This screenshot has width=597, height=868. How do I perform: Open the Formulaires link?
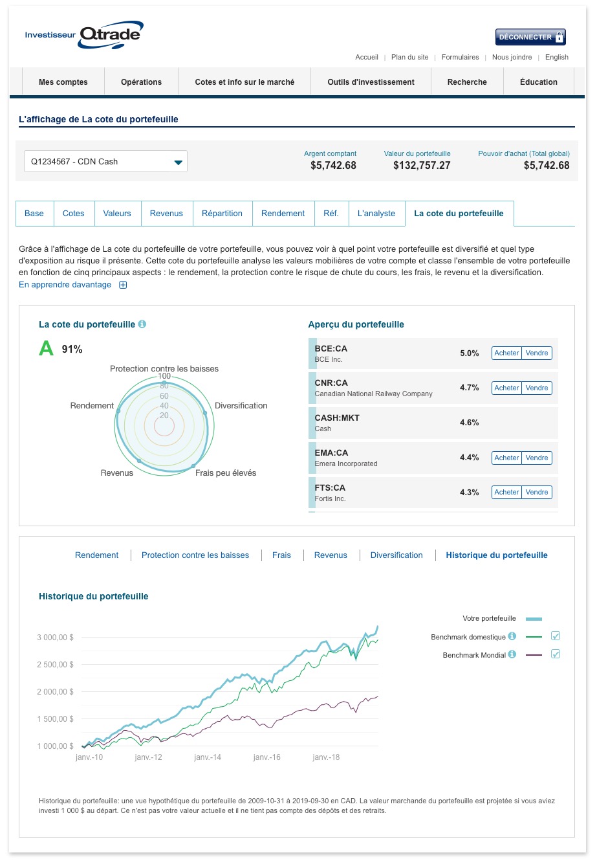point(460,57)
